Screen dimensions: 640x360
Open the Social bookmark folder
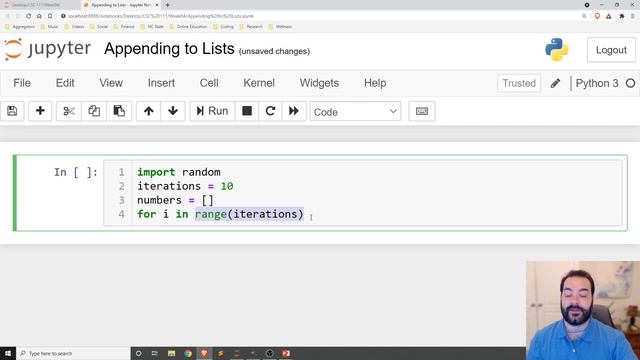98,27
